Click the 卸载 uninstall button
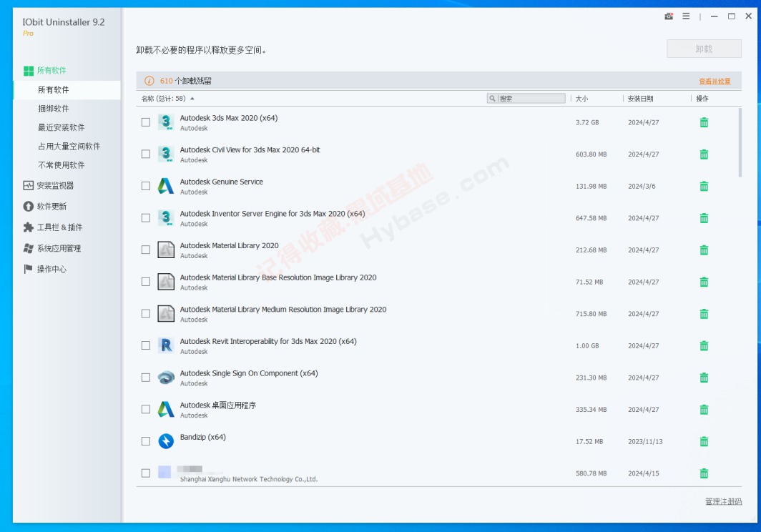 [x=704, y=49]
